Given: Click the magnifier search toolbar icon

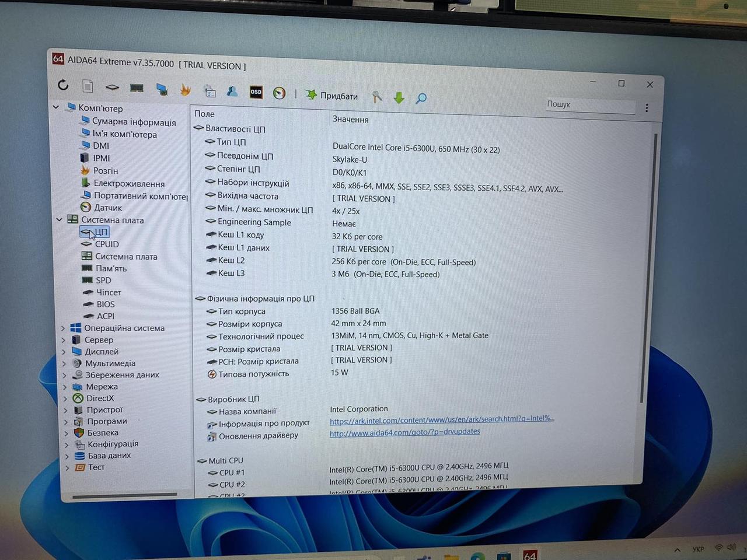Looking at the screenshot, I should 421,98.
